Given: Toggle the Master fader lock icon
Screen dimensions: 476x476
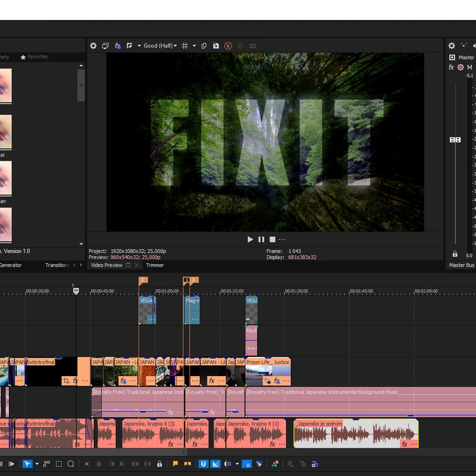Looking at the screenshot, I should click(455, 254).
